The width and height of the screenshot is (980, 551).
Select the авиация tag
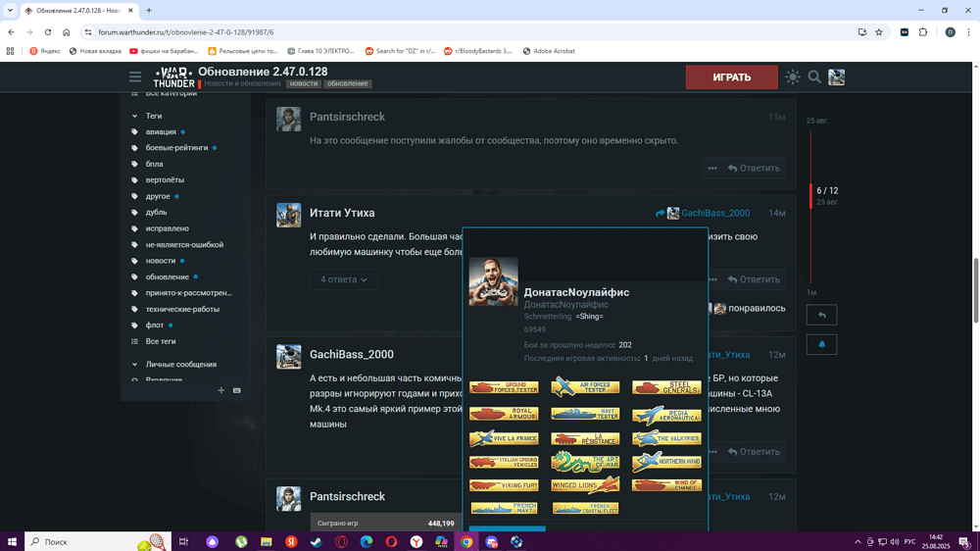click(x=161, y=132)
